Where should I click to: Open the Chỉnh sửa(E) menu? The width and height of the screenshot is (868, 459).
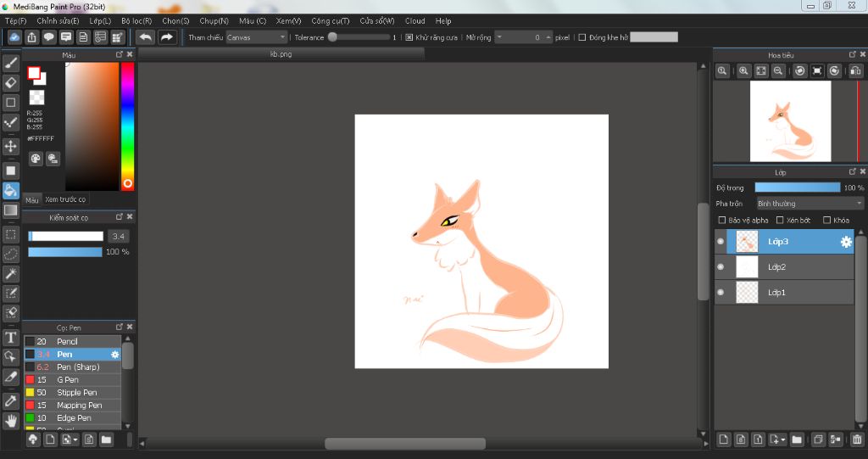pos(58,20)
